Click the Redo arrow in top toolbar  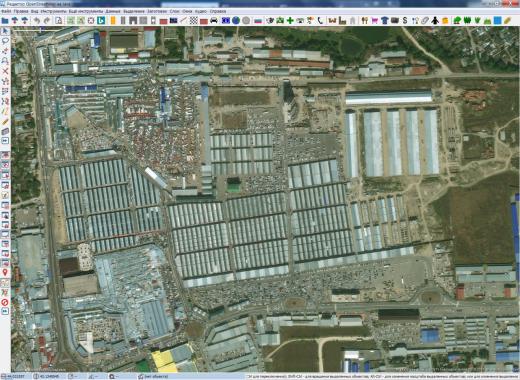point(47,21)
